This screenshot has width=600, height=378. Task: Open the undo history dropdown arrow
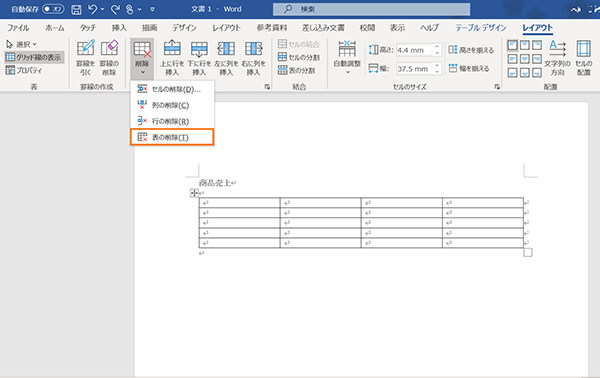pyautogui.click(x=102, y=9)
